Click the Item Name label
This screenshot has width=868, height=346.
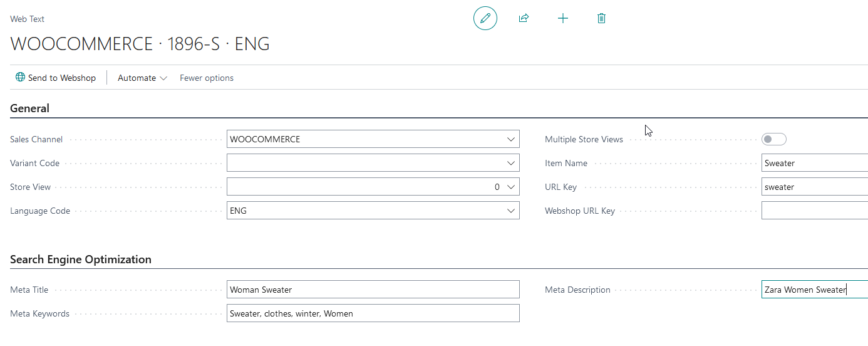click(566, 163)
